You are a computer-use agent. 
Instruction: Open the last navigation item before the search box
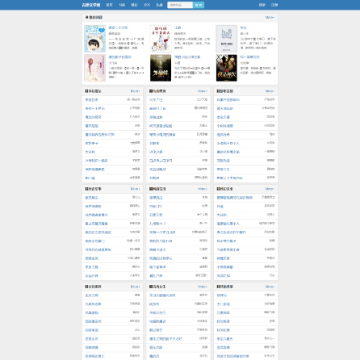[x=159, y=5]
